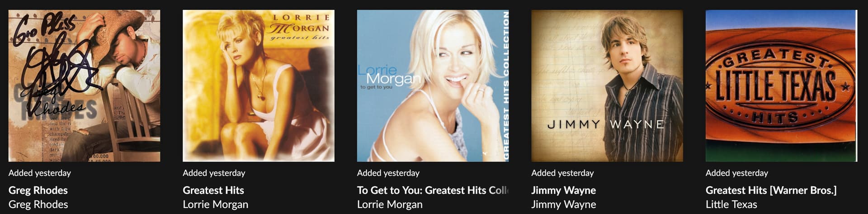Go to Lorrie Morgan artist under To Get to You
This screenshot has height=214, width=868.
tap(390, 204)
